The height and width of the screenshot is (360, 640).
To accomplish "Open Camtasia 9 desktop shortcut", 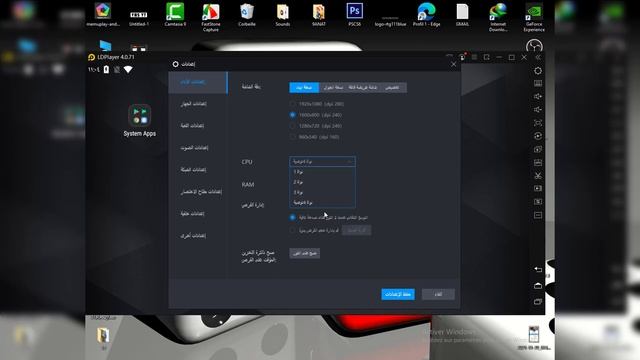I will tap(175, 15).
